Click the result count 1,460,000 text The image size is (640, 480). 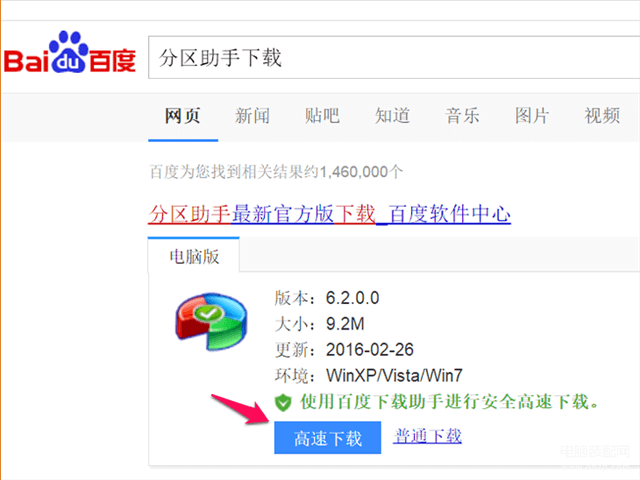[x=353, y=172]
